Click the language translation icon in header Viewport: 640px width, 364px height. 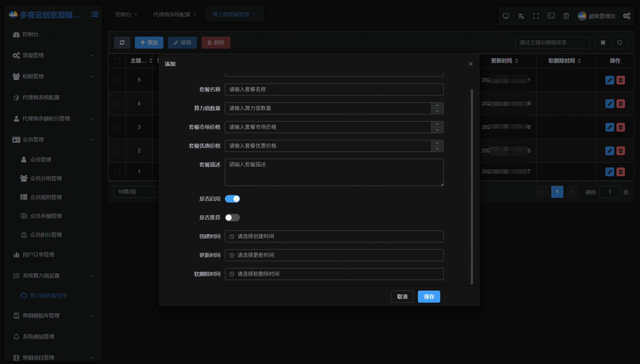point(521,16)
